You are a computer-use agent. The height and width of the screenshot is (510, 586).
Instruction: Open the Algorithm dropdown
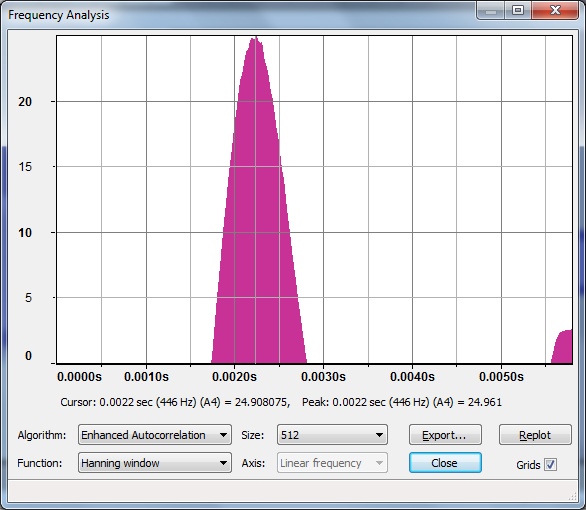coord(155,435)
